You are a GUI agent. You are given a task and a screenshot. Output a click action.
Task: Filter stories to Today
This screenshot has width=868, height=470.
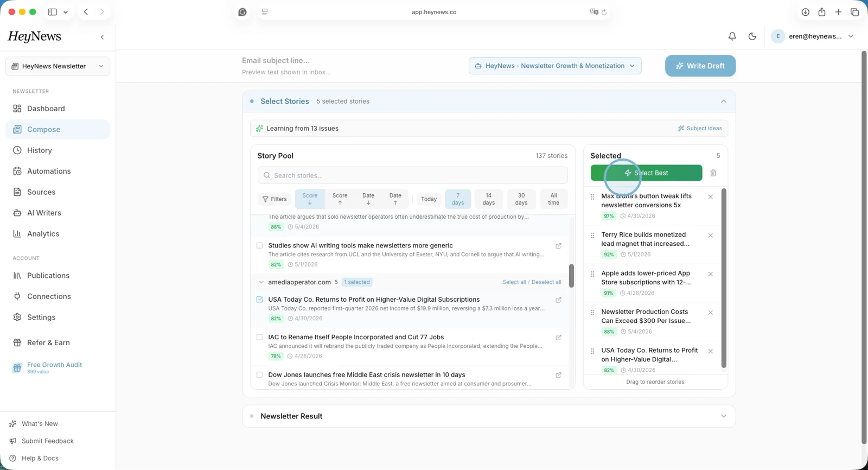429,199
